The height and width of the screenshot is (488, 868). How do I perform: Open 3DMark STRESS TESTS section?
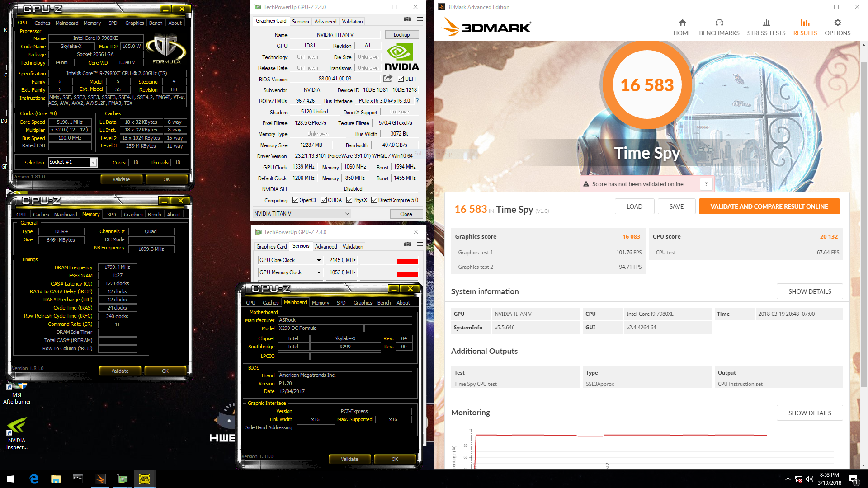pos(766,28)
